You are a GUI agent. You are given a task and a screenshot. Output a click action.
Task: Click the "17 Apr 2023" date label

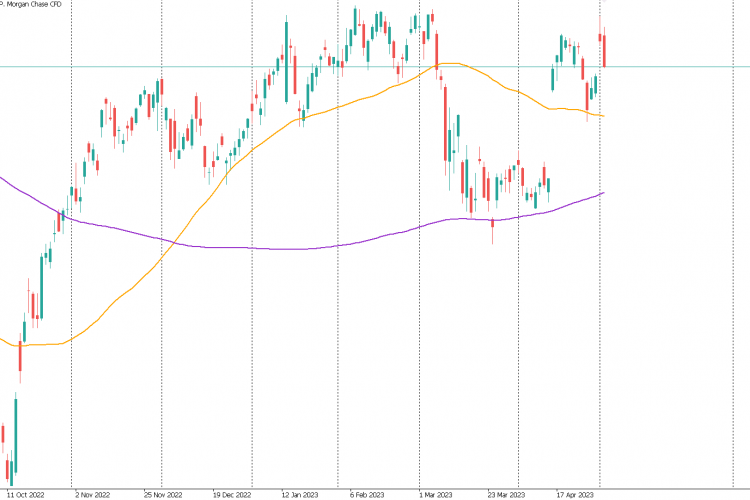(x=576, y=494)
